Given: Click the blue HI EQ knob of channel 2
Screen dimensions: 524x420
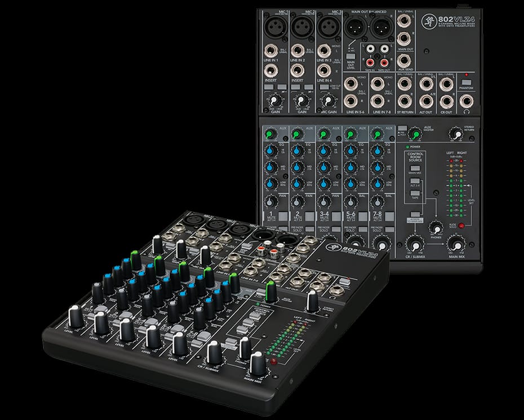Looking at the screenshot, I should coord(297,151).
